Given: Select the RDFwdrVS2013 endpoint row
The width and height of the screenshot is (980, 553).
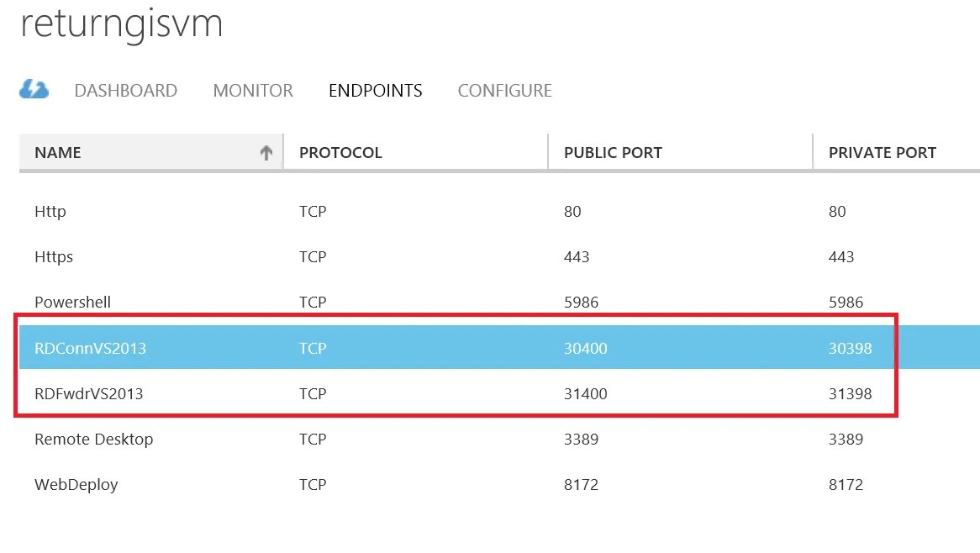Looking at the screenshot, I should 499,393.
